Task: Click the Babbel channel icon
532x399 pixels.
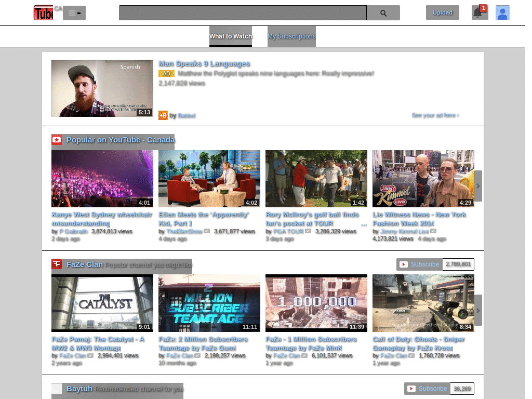Action: [163, 115]
